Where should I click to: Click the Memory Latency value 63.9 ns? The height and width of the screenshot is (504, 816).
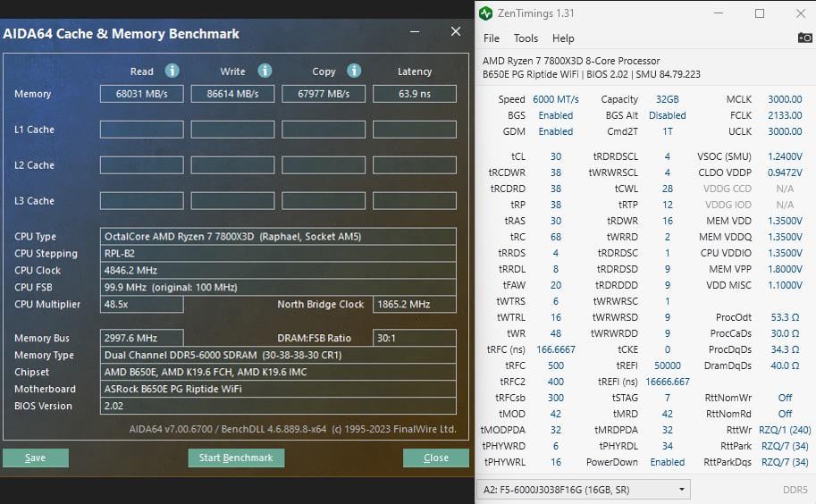pyautogui.click(x=415, y=94)
